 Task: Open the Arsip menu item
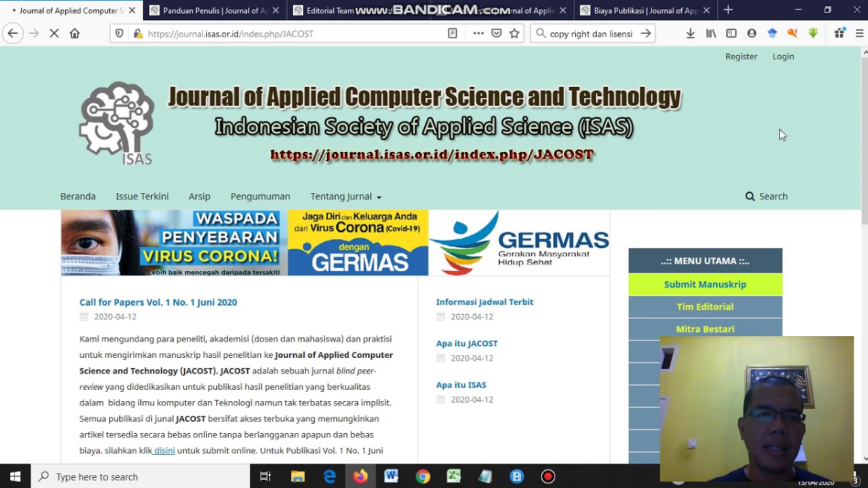pos(199,197)
